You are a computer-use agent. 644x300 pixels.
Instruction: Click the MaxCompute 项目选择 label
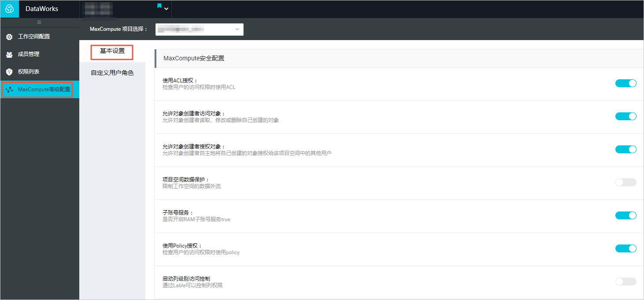click(118, 30)
